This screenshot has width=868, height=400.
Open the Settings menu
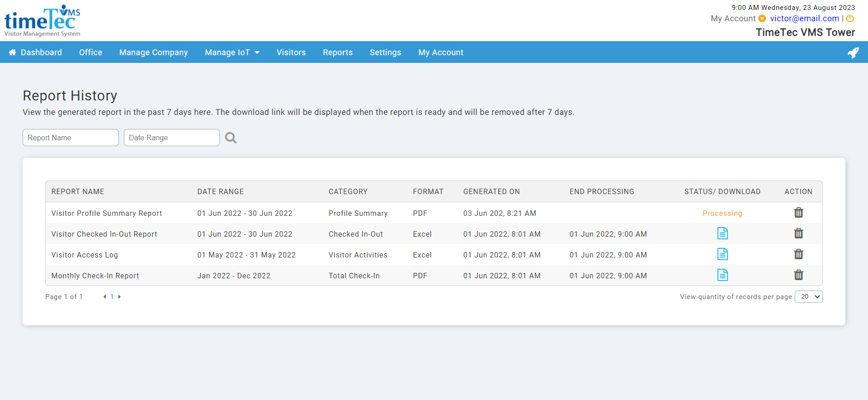coord(385,52)
